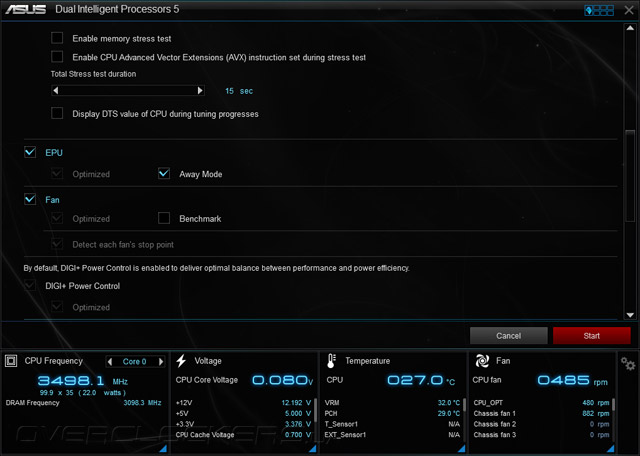Expand the Voltage panel corner arrow
Image resolution: width=640 pixels, height=456 pixels.
313,449
